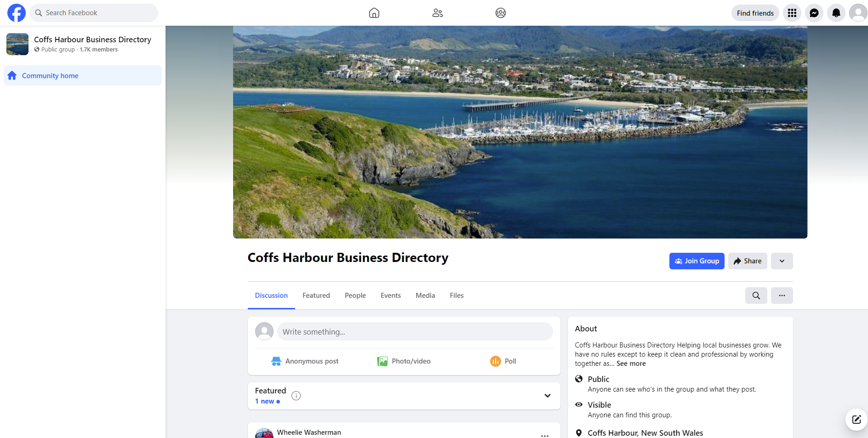This screenshot has height=438, width=868.
Task: Add Photo/video to post
Action: click(x=404, y=361)
